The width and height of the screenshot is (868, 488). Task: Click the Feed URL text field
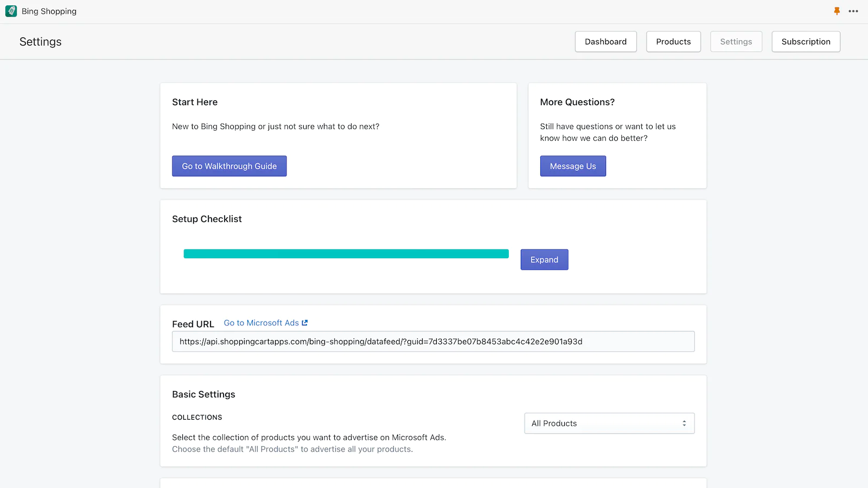[433, 342]
